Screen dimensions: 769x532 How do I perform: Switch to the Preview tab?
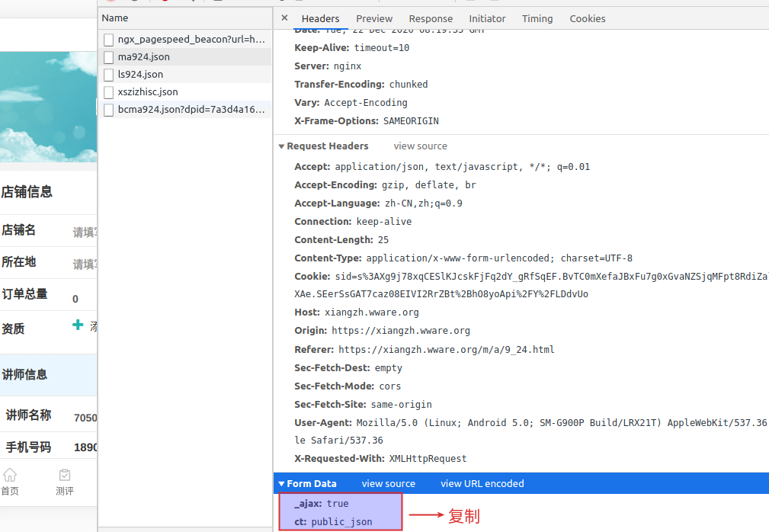pos(374,18)
